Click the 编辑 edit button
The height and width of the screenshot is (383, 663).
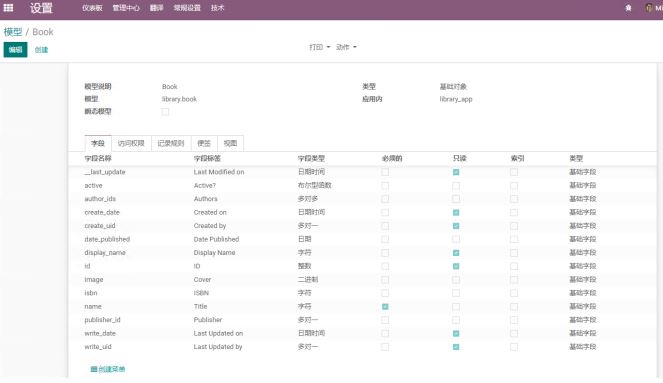pos(15,49)
